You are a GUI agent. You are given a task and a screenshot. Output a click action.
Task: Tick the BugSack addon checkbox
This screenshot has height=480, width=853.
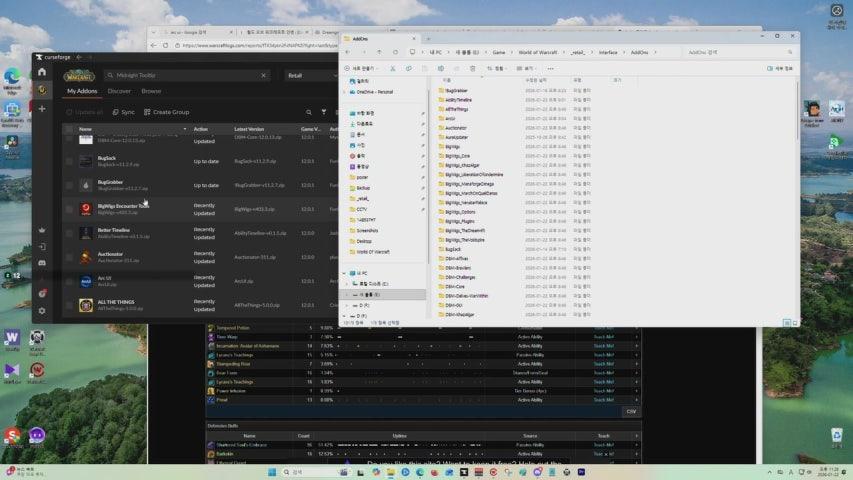pyautogui.click(x=69, y=161)
